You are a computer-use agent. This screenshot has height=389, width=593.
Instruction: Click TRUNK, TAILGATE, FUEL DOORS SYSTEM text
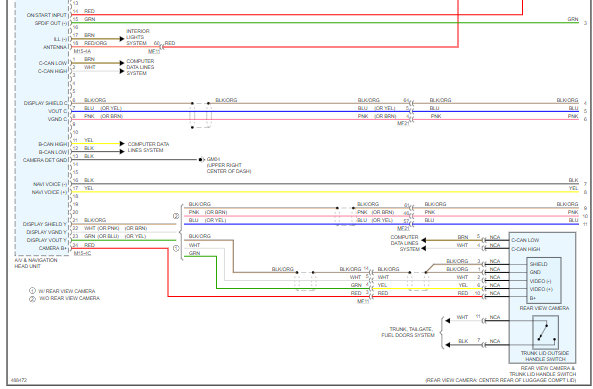point(408,332)
